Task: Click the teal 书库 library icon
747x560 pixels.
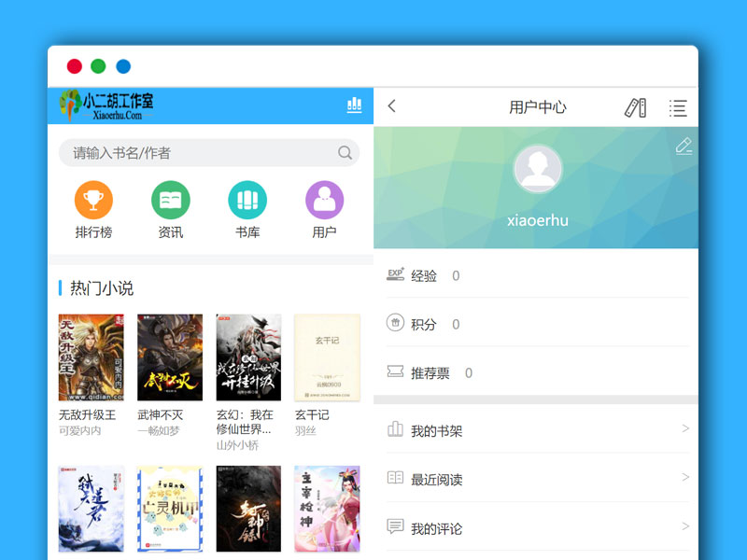Action: tap(247, 201)
